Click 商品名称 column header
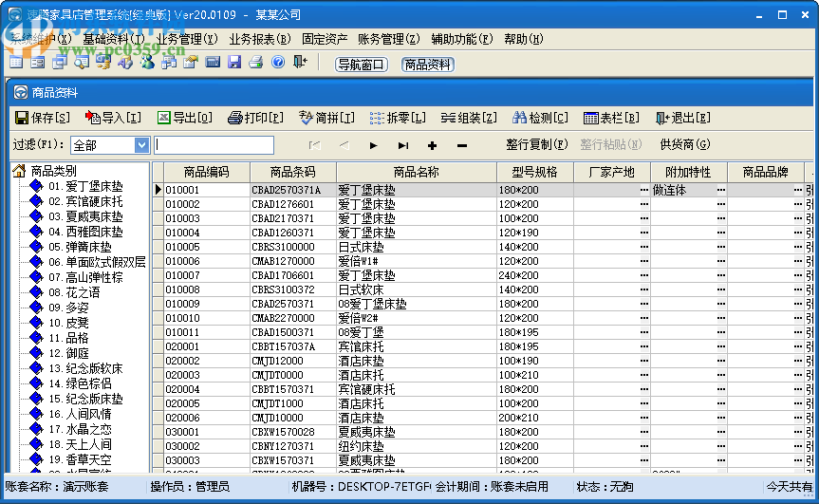The height and width of the screenshot is (504, 819). 417,173
